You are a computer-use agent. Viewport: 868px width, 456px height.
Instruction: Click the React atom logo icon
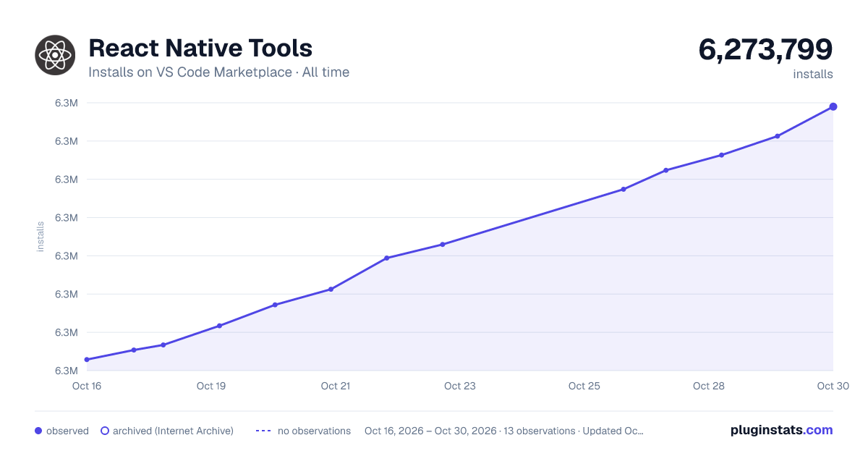[x=55, y=54]
